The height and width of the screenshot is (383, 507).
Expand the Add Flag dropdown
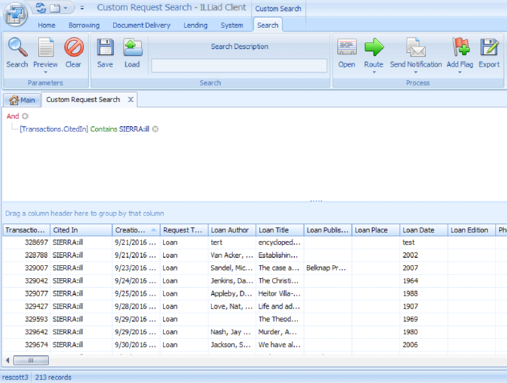click(x=460, y=72)
